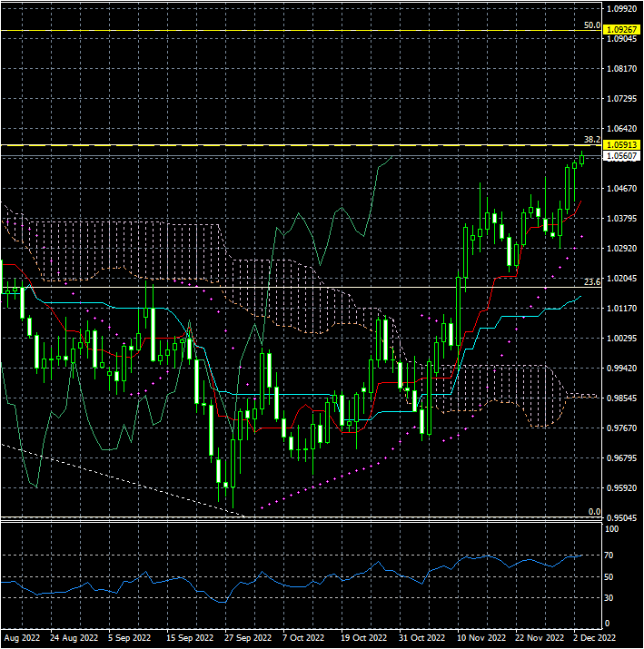The height and width of the screenshot is (649, 644).
Task: Click the 7 Oct 2022 date label
Action: (x=303, y=638)
